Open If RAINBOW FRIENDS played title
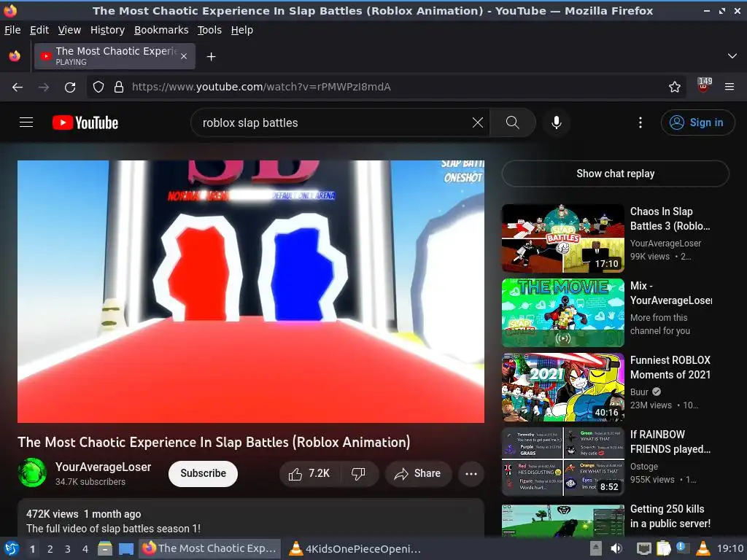The image size is (747, 560). click(670, 441)
